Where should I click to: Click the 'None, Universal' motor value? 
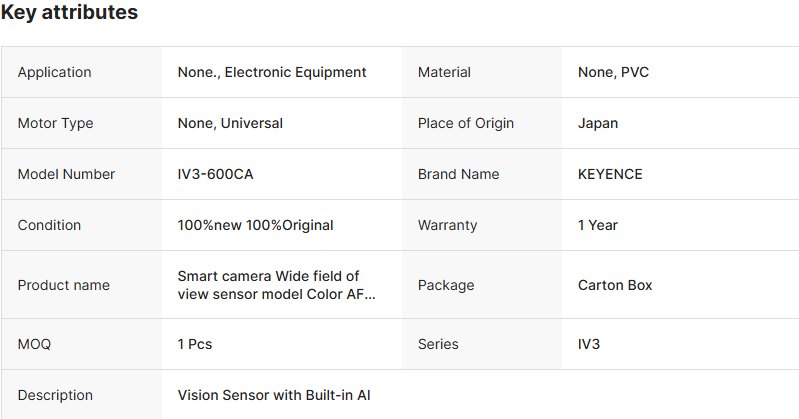tap(230, 123)
